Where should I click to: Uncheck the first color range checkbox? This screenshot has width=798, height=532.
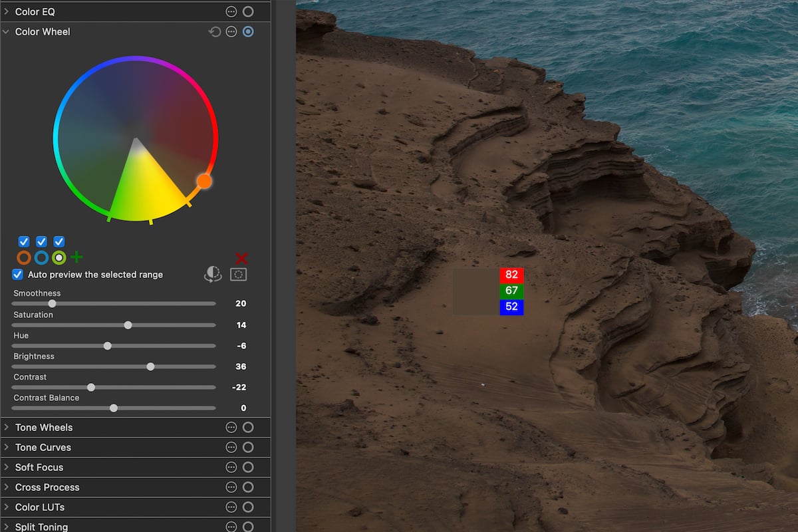pos(24,241)
